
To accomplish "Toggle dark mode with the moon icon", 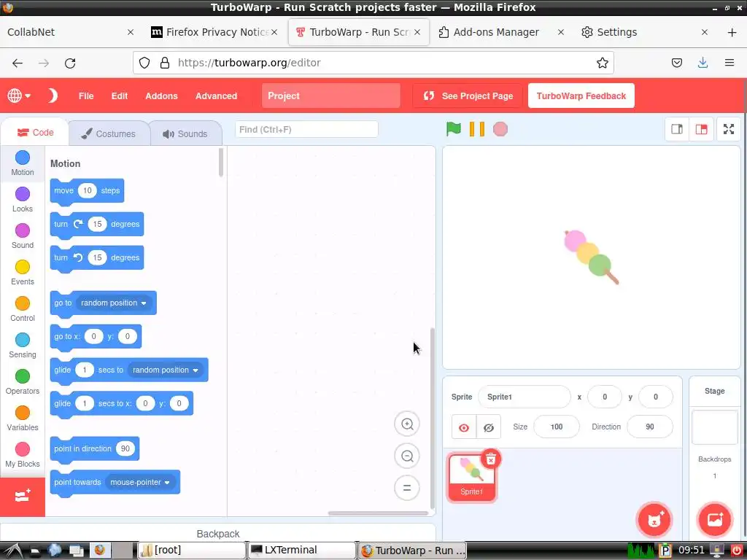I will point(53,96).
